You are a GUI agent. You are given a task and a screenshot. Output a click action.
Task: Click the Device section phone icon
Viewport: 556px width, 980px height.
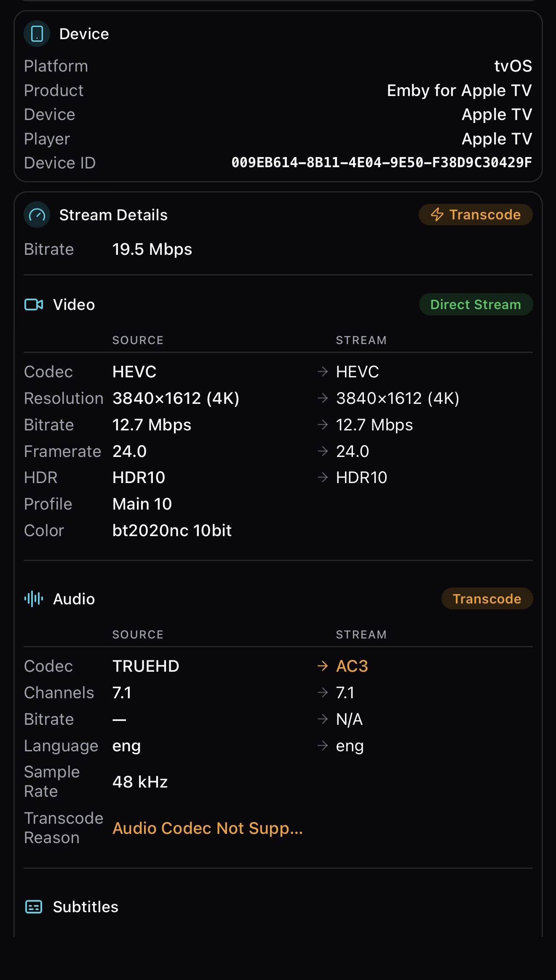[37, 34]
